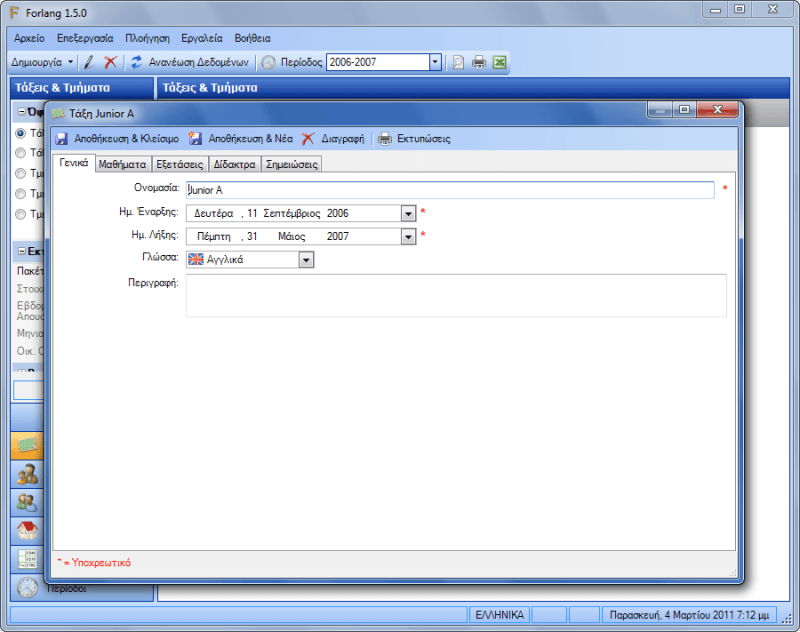The height and width of the screenshot is (632, 800).
Task: Open the Γλώσσα language dropdown
Action: click(x=307, y=260)
